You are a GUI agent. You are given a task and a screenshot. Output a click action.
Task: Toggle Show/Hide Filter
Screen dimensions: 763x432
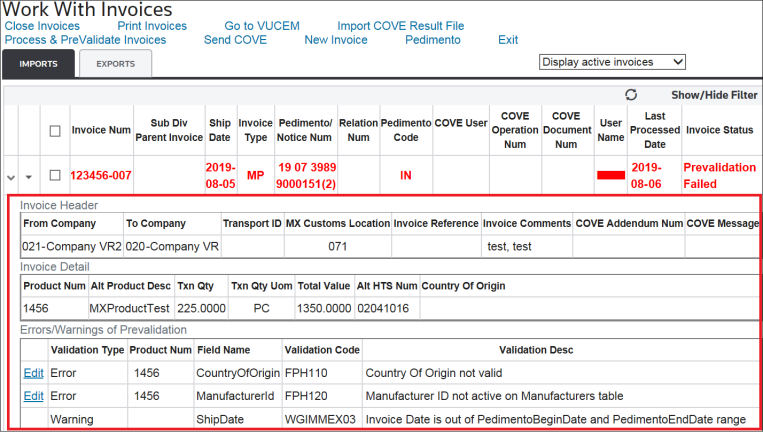click(x=714, y=95)
